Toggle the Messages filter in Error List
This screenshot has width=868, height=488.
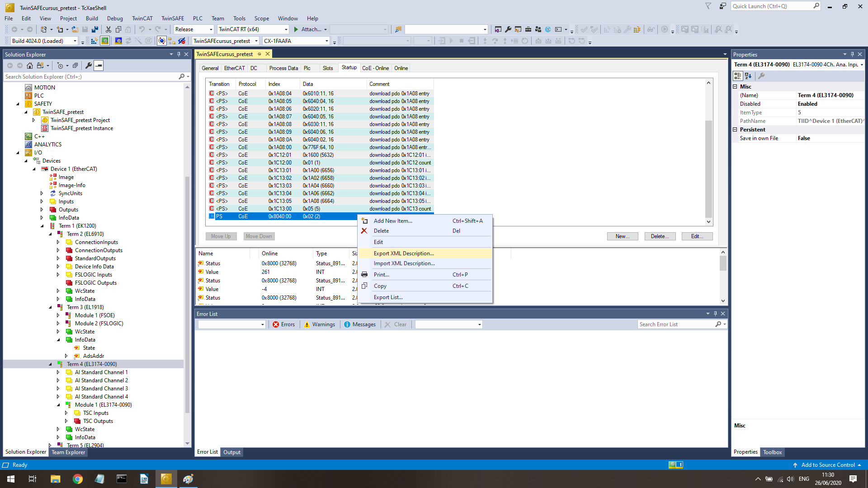(360, 324)
